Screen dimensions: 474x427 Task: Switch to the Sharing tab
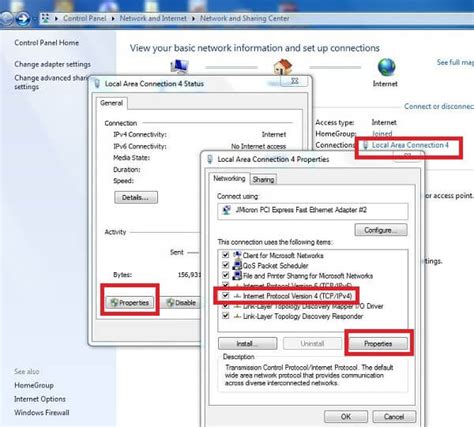tap(263, 180)
